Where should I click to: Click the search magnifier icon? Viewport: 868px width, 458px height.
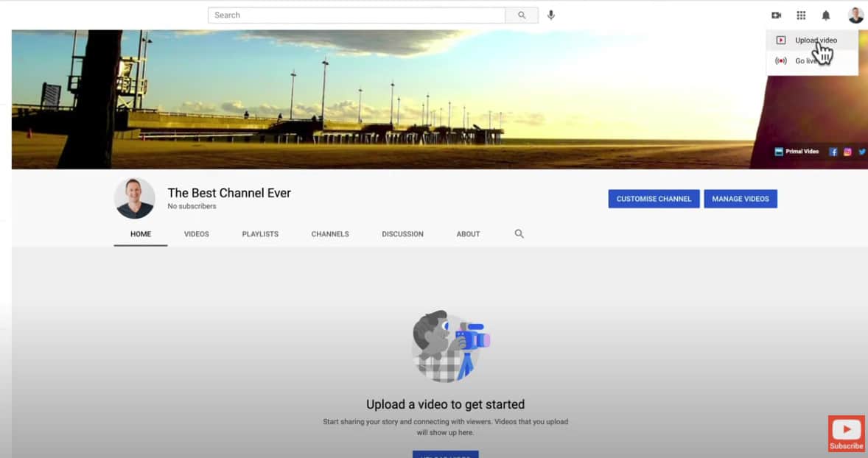[x=522, y=15]
